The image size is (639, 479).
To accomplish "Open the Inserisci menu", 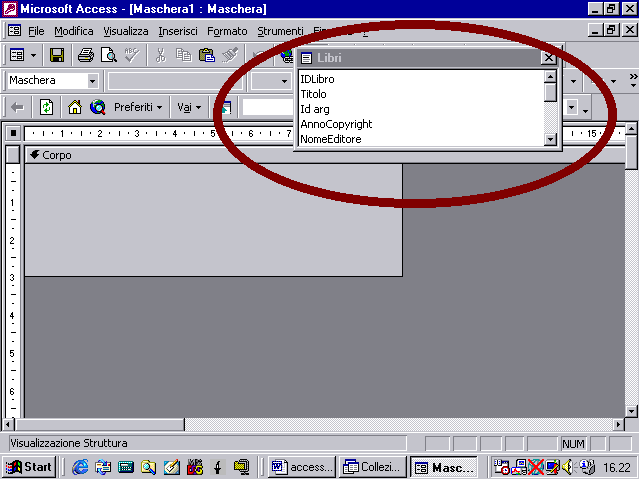I will pos(178,31).
